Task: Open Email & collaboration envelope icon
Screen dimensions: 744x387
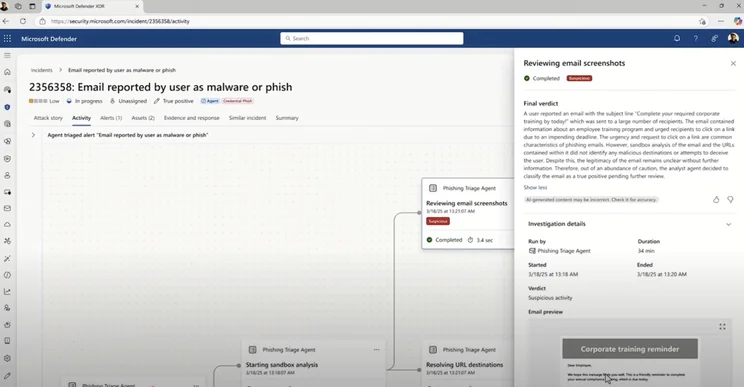Action: 7,208
